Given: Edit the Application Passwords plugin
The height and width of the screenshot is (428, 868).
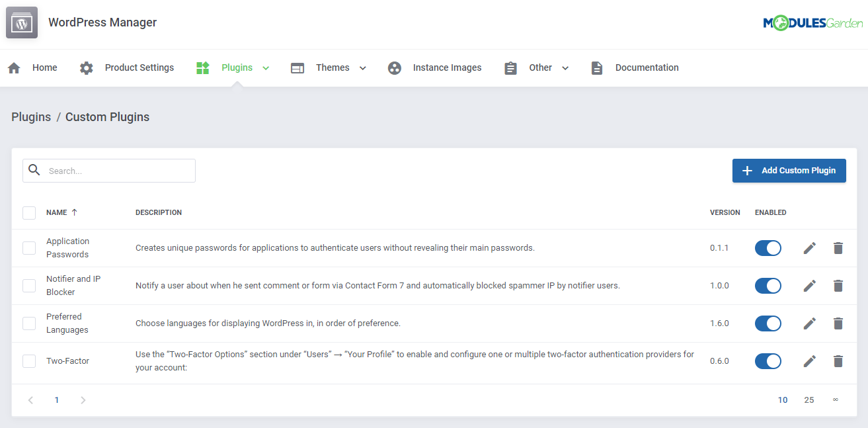Looking at the screenshot, I should pyautogui.click(x=810, y=248).
